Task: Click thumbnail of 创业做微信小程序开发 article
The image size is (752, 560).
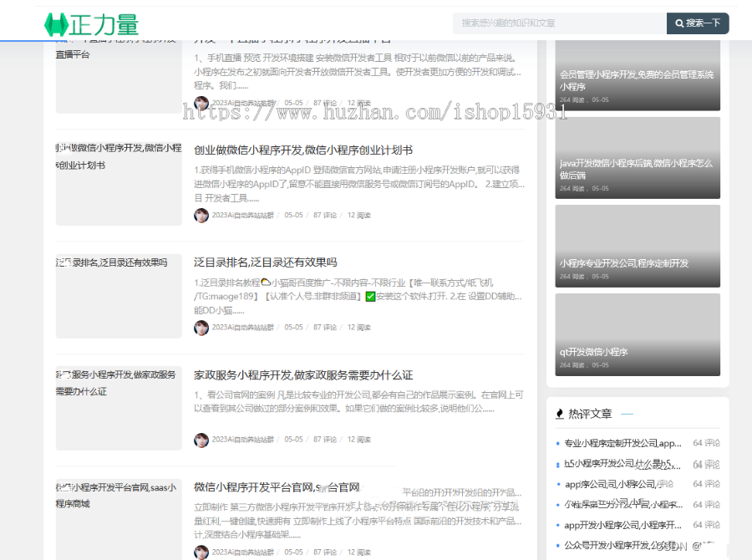Action: 119,183
